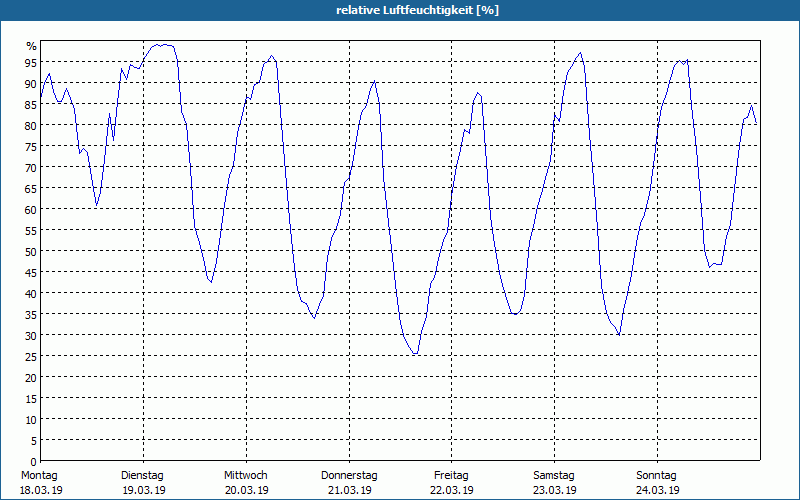Click the 'Donnerstag' day label
Screen dimensions: 800x500
click(x=349, y=476)
